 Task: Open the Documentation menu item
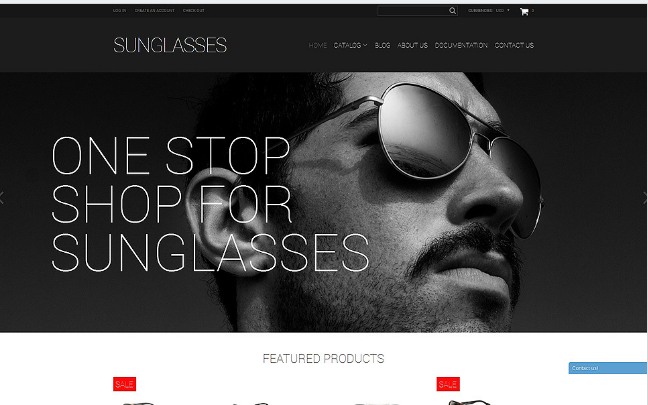[x=461, y=45]
